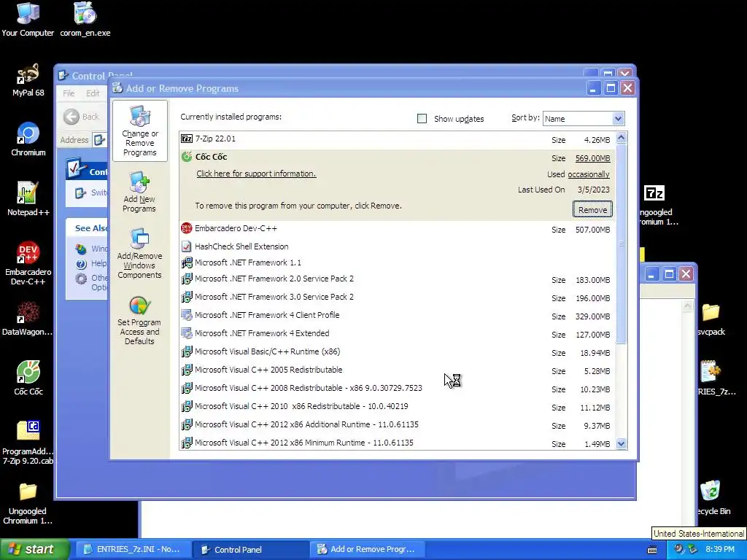Select Chromium desktop icon

pos(28,139)
